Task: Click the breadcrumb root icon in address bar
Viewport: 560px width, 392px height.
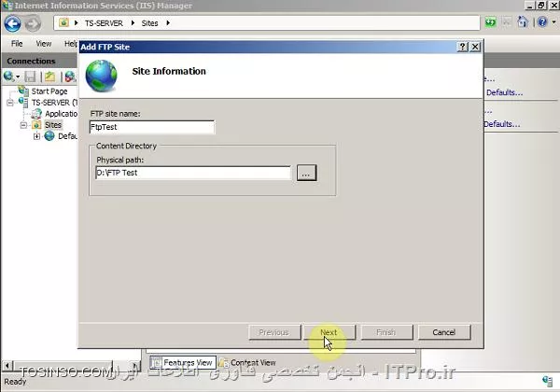Action: coord(63,22)
